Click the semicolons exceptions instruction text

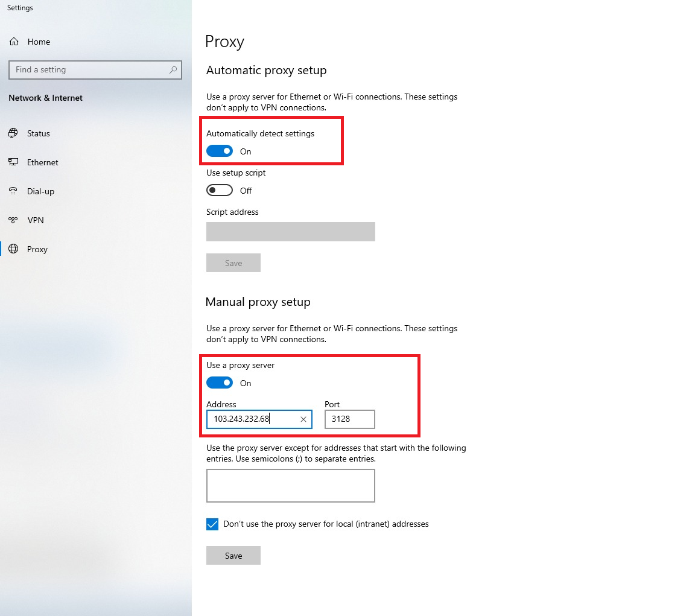336,453
